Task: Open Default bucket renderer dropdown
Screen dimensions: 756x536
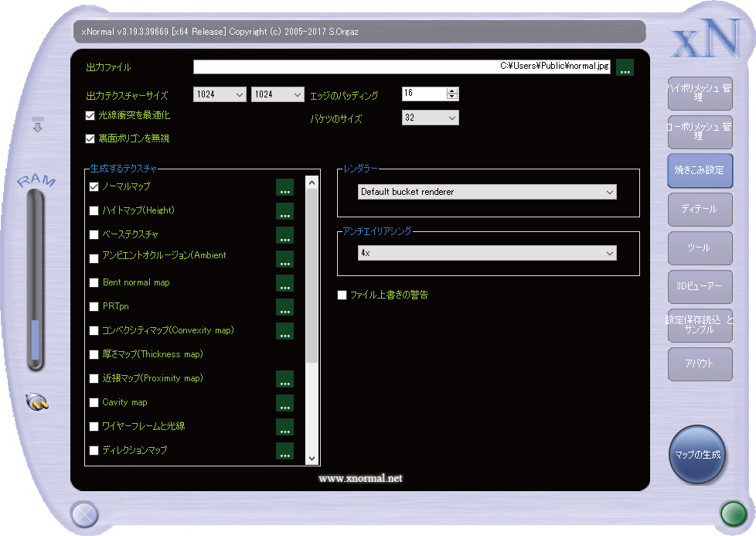Action: [x=487, y=192]
